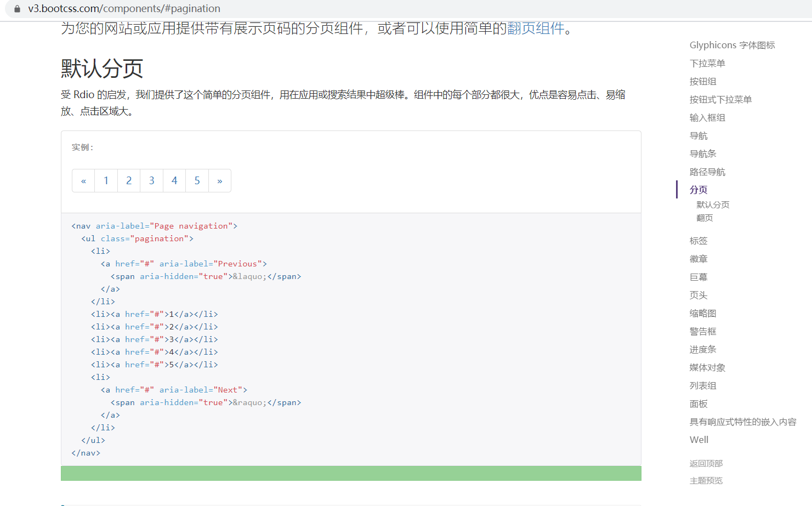Jump to 进度条 section
Viewport: 812px width, 506px height.
point(703,349)
